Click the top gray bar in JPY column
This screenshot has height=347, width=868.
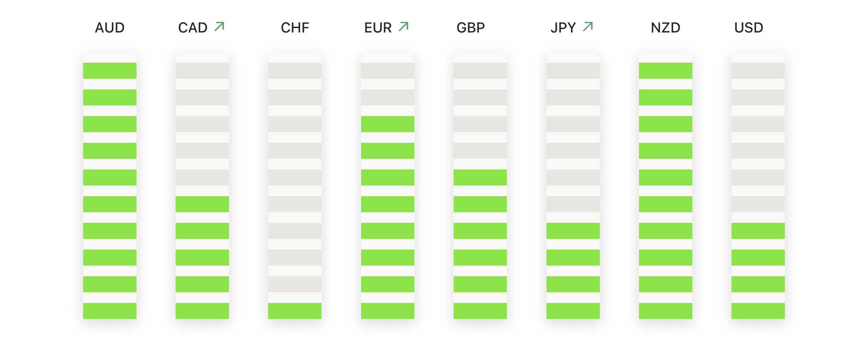[x=573, y=71]
